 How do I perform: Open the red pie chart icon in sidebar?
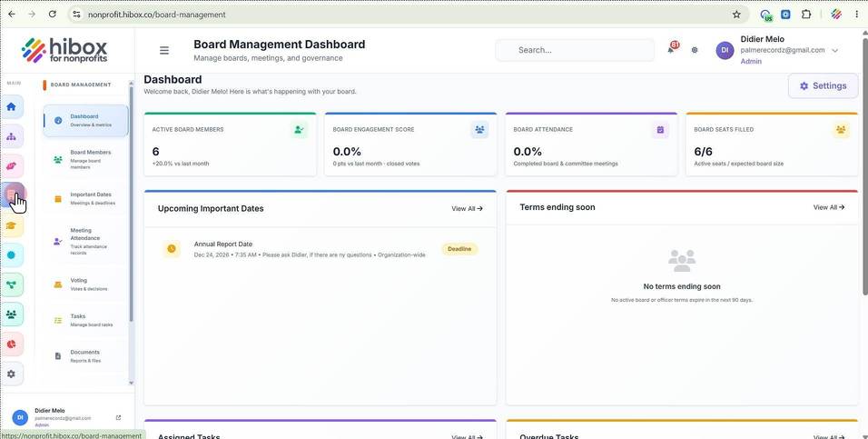tap(12, 344)
